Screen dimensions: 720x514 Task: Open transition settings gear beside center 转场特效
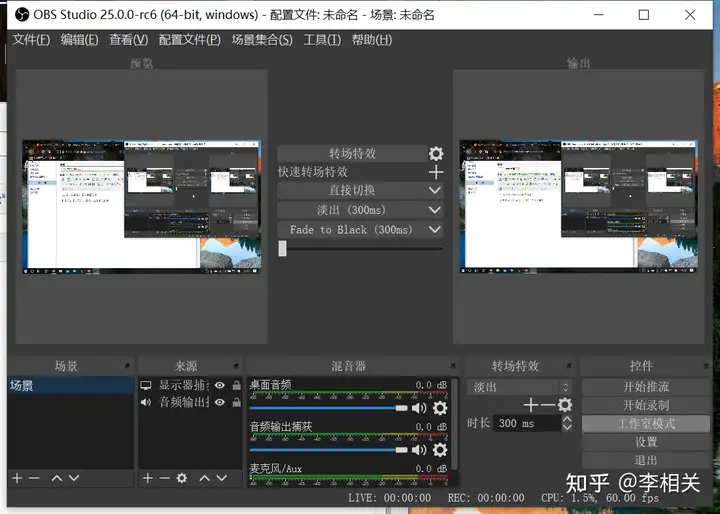[x=436, y=153]
